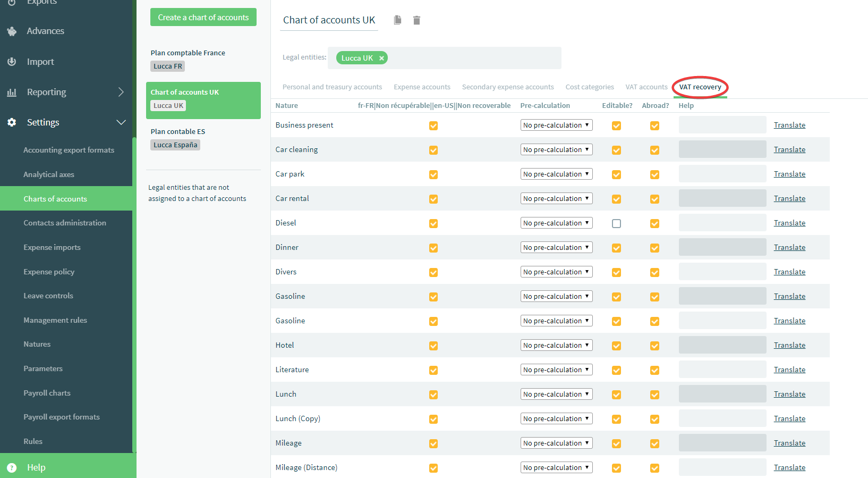Open pre-calculation dropdown for Mileage (Distance)
The height and width of the screenshot is (478, 868).
(556, 467)
